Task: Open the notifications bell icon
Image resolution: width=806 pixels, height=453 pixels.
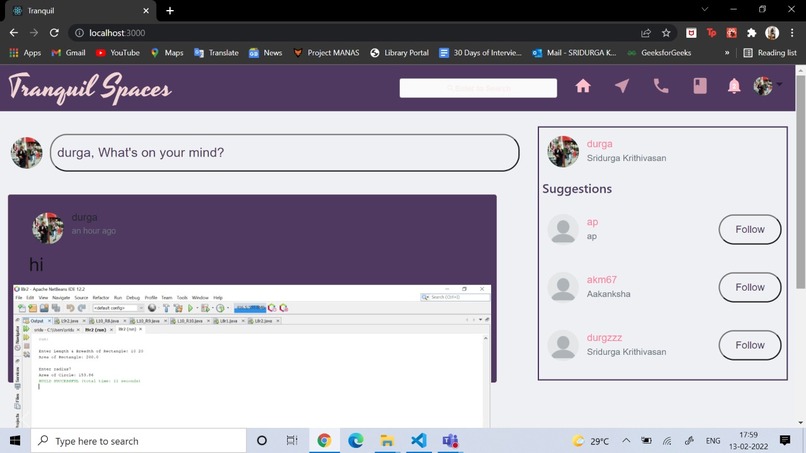Action: tap(734, 86)
